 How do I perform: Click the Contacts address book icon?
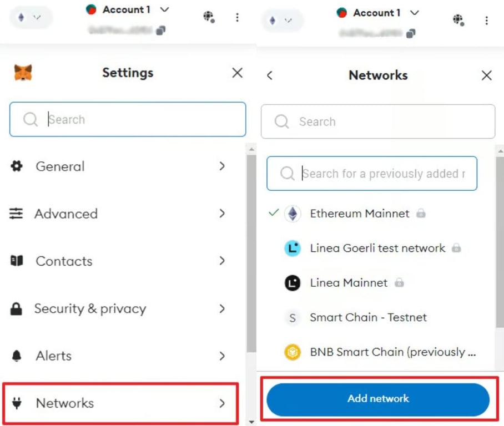pyautogui.click(x=17, y=261)
